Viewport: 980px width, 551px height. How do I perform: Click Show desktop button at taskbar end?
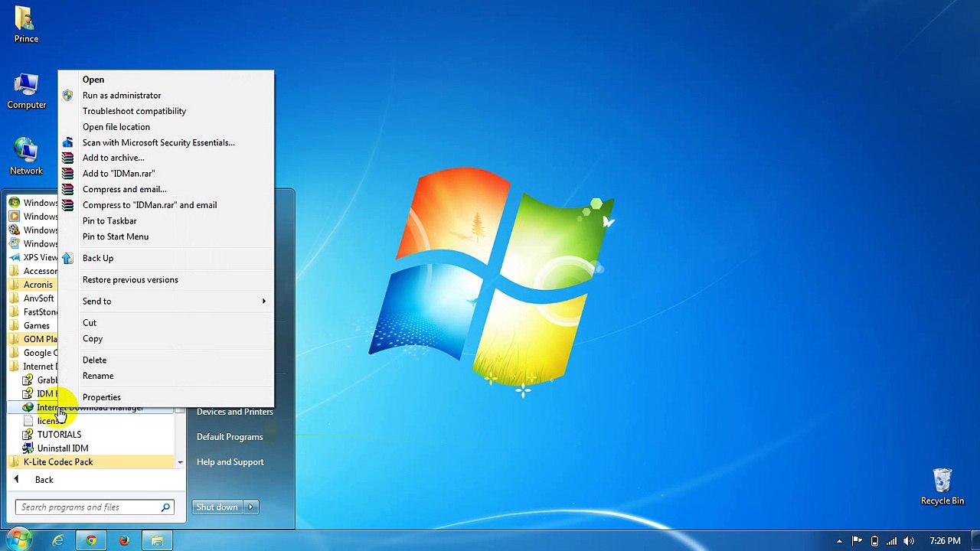(975, 541)
